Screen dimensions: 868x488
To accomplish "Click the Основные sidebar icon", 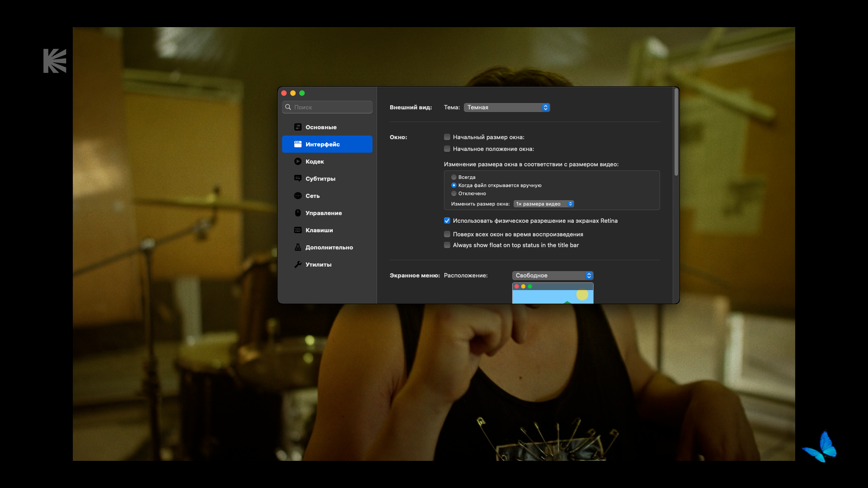I will [297, 127].
